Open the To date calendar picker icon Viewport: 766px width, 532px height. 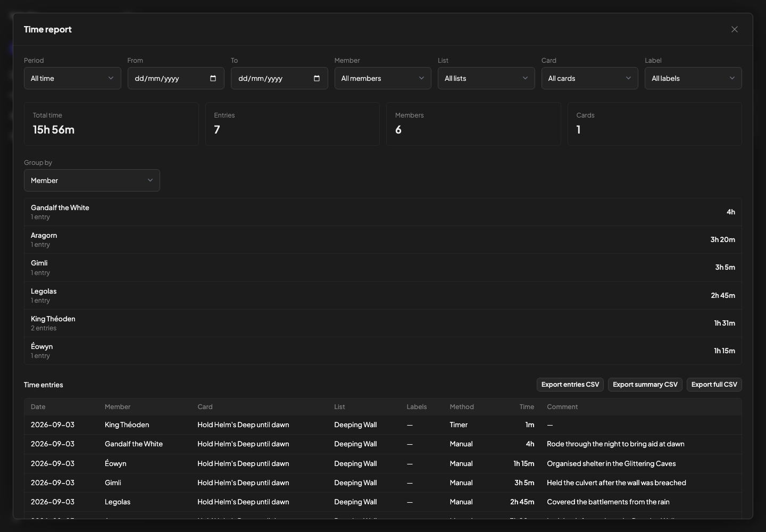pos(317,78)
